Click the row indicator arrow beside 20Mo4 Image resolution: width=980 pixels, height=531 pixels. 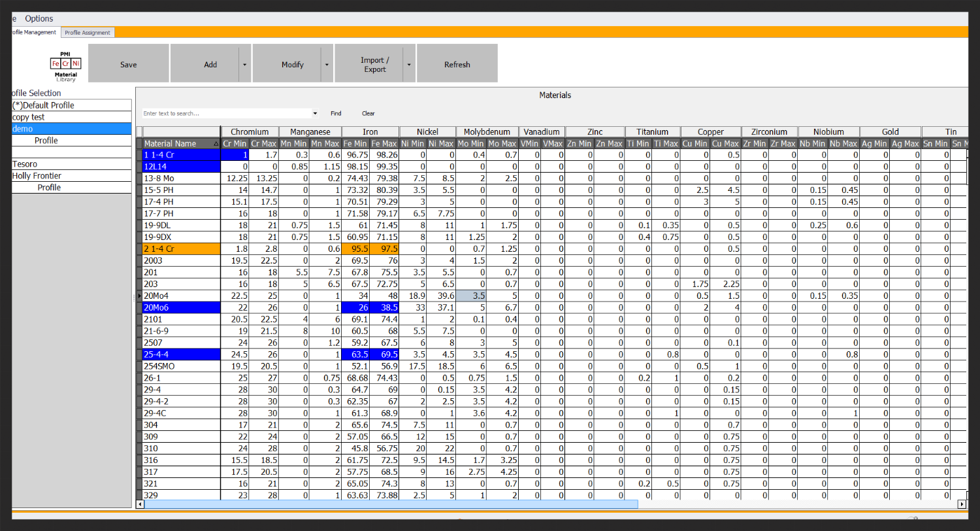(x=139, y=296)
